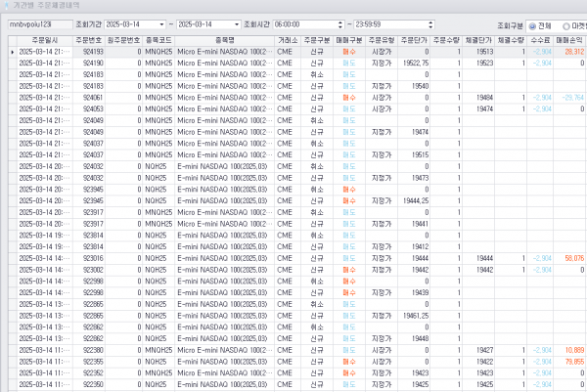
Task: Sort by the 종목명 column header
Action: coord(225,40)
